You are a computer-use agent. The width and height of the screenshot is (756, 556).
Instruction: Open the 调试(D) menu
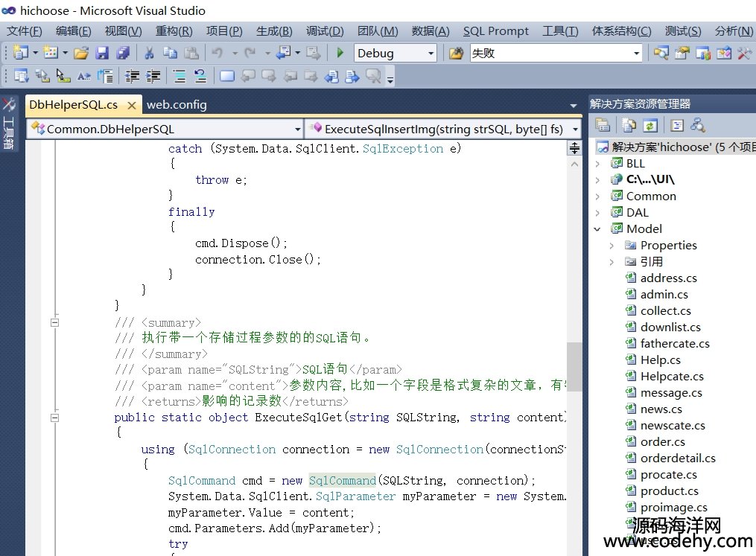coord(325,31)
